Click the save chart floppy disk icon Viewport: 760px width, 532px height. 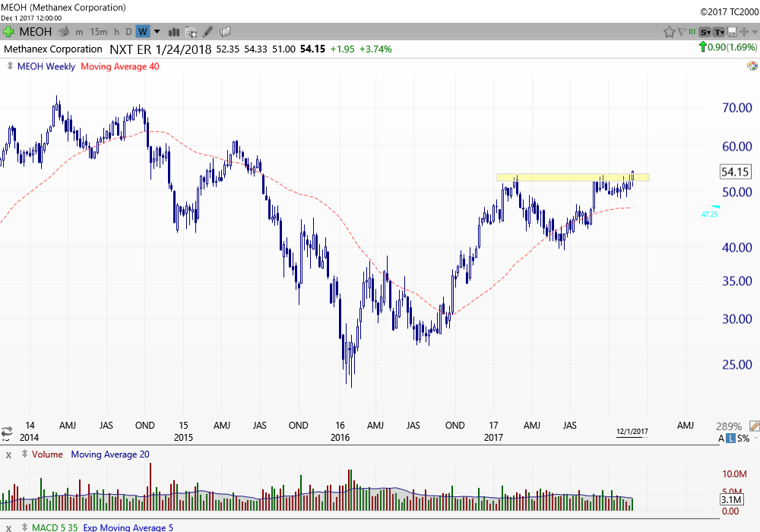coord(732,32)
